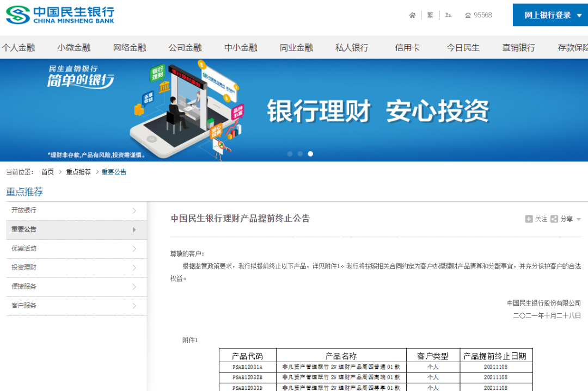Click product code FSAB12032B
The width and height of the screenshot is (588, 391).
[x=248, y=377]
